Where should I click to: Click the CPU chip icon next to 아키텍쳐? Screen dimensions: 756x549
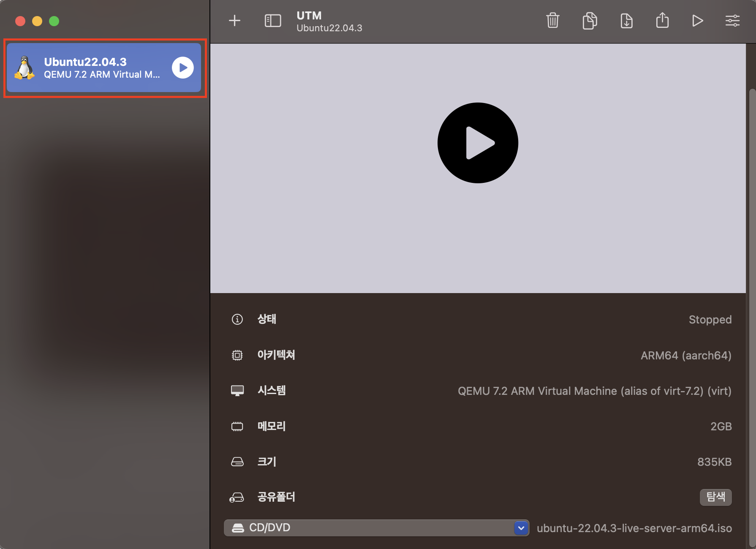click(237, 355)
